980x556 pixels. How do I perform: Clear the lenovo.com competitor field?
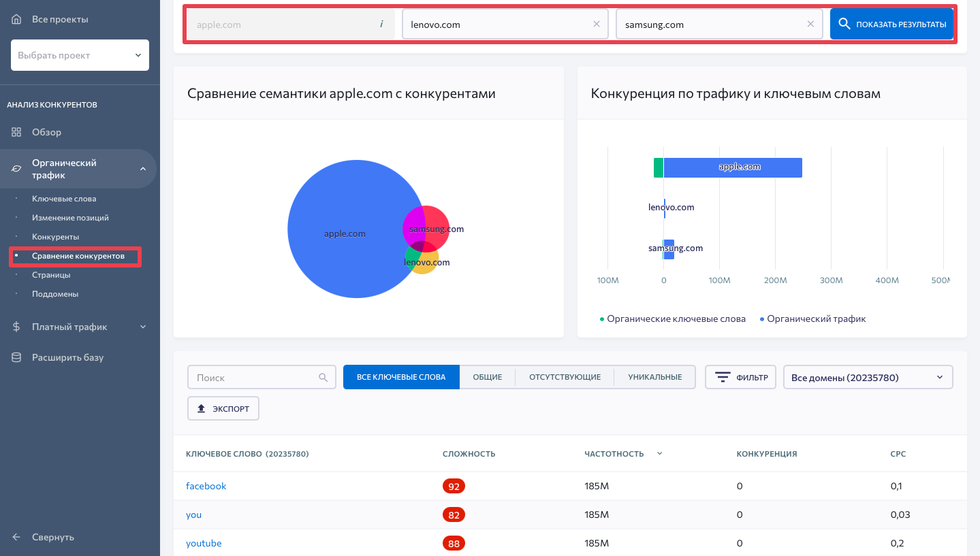pyautogui.click(x=597, y=24)
